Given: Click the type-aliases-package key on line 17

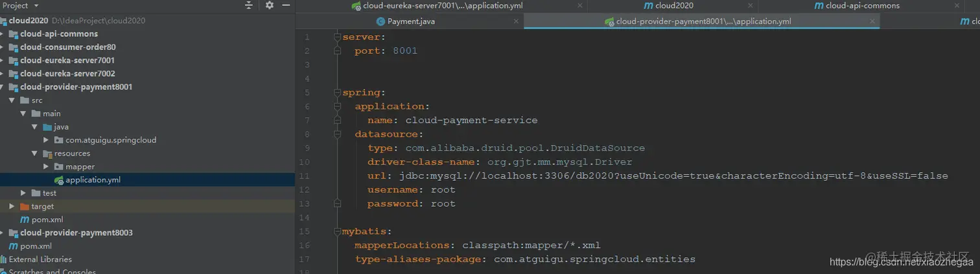Looking at the screenshot, I should (418, 259).
